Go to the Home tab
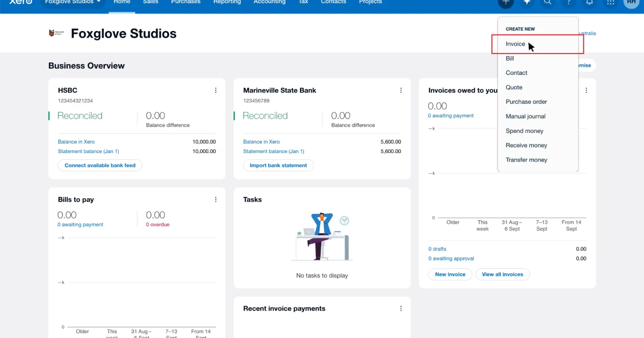The width and height of the screenshot is (644, 338). tap(122, 2)
